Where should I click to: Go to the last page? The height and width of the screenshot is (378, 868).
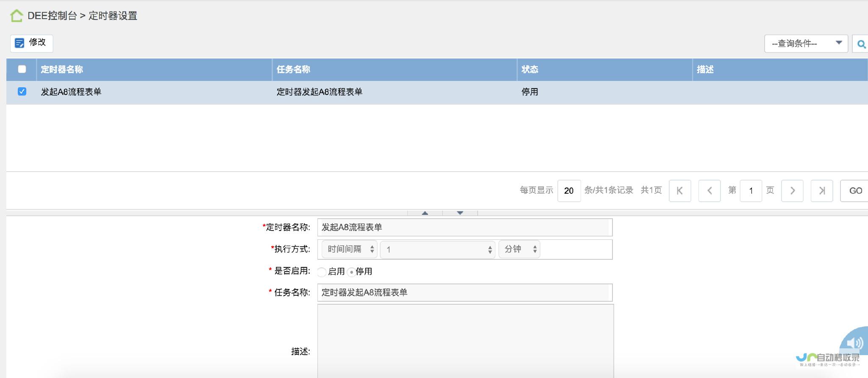[822, 191]
